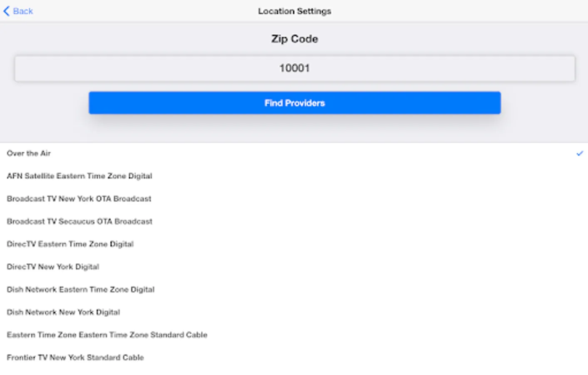Choose AFN Satellite Eastern Time Zone Digital
The width and height of the screenshot is (588, 375).
(x=294, y=176)
